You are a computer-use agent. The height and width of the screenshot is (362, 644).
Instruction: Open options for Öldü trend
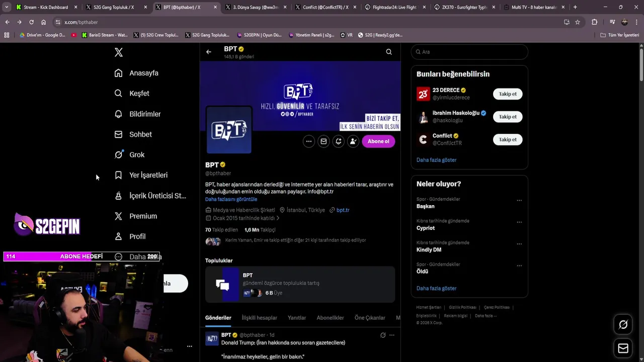point(519,265)
